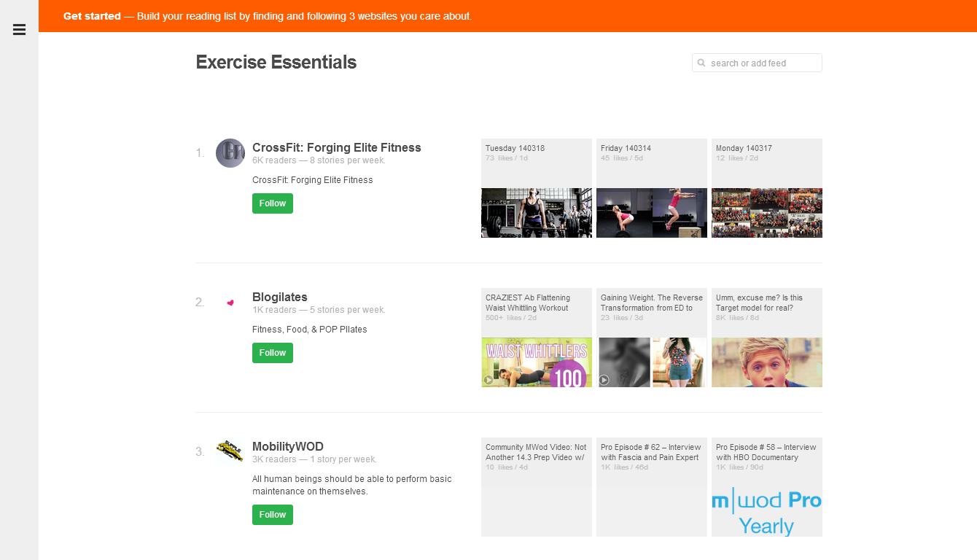Click the Blogilates pink heart icon
977x560 pixels.
coord(230,303)
